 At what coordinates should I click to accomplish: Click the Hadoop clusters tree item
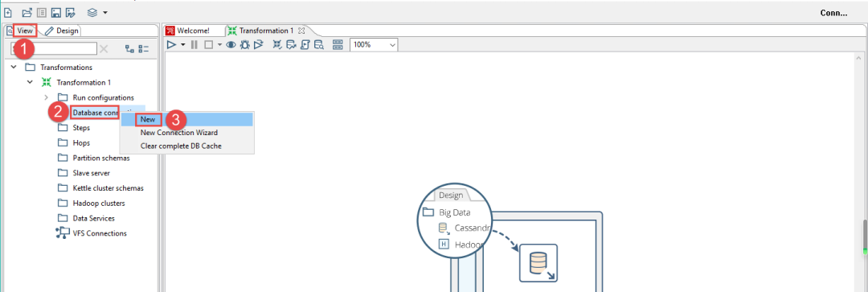[99, 203]
